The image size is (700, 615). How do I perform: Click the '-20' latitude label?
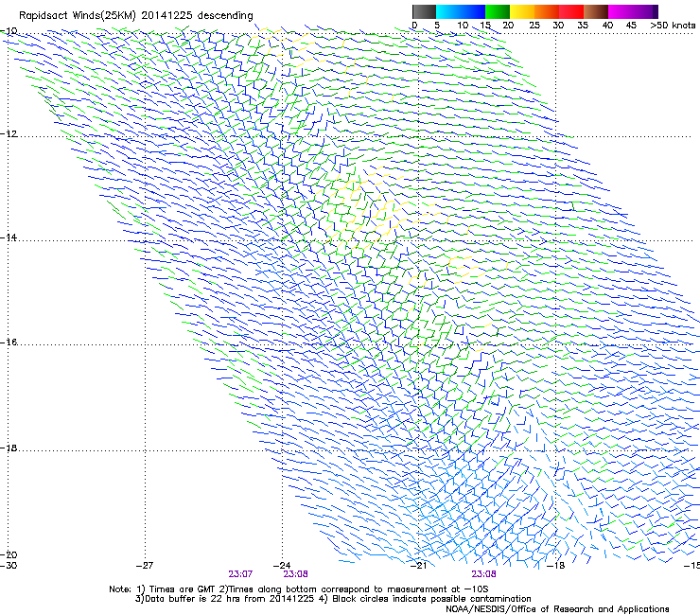click(x=9, y=554)
